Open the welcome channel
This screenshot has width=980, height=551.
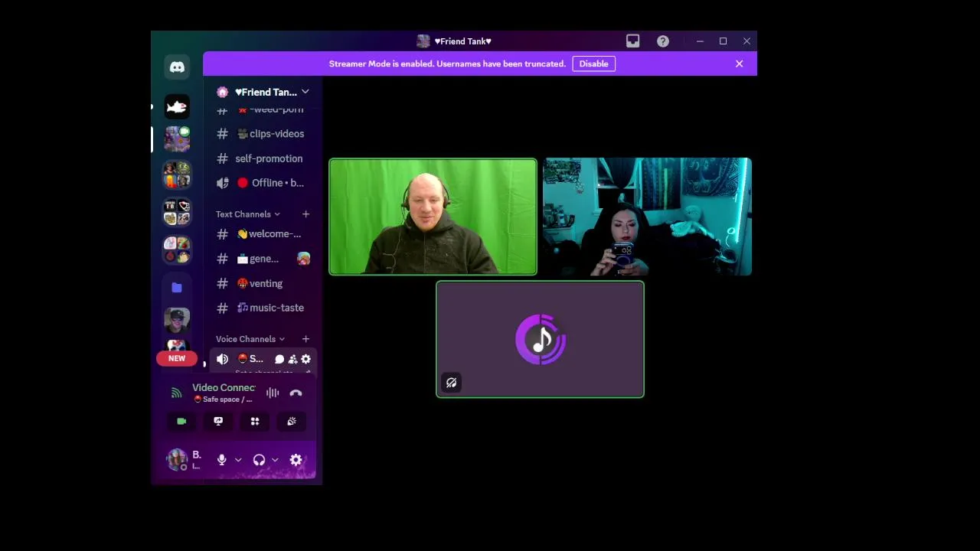click(263, 234)
